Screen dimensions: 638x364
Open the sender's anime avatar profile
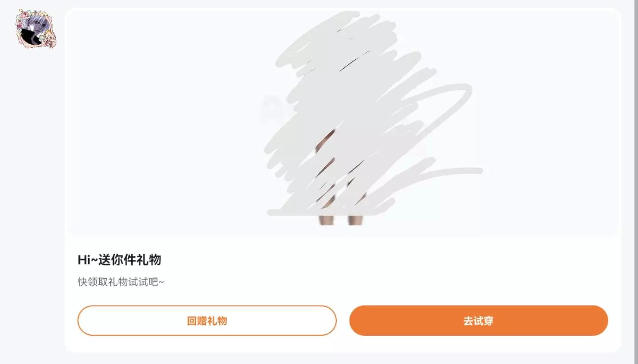36,28
